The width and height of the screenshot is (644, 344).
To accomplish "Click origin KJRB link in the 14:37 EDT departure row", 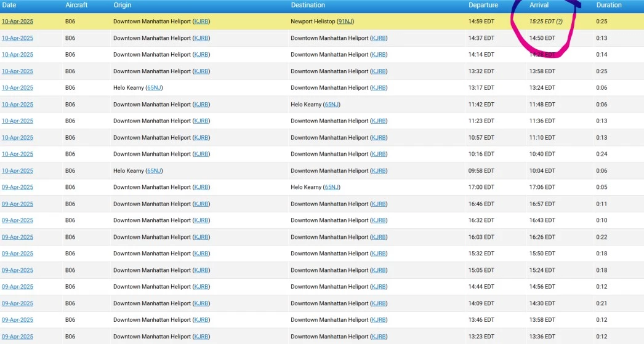I will 201,38.
